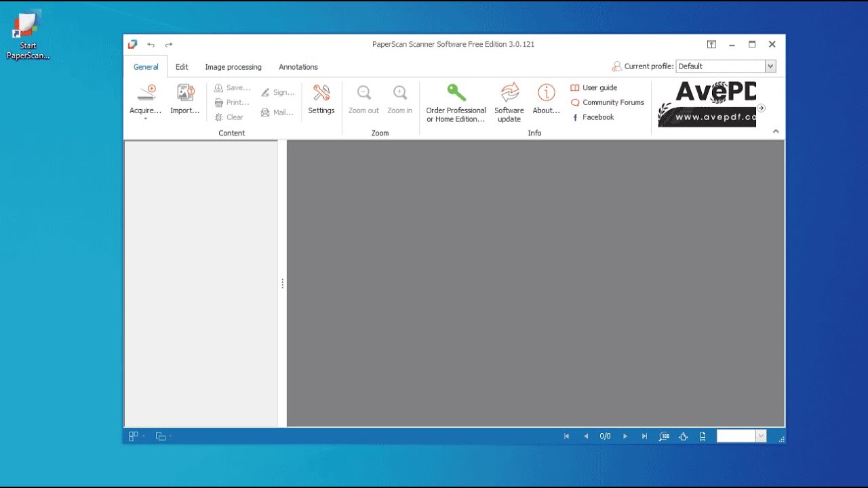Go to the previous page
Viewport: 868px width, 488px height.
[x=586, y=436]
